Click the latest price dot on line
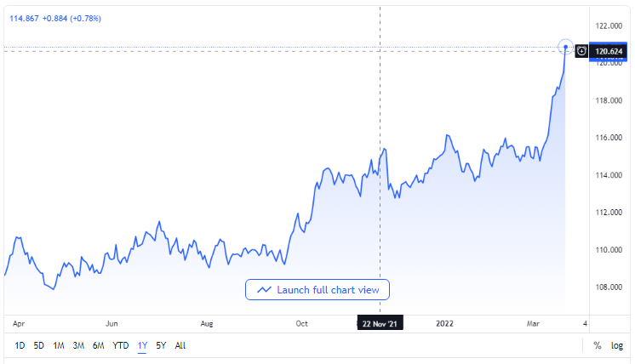The width and height of the screenshot is (635, 364). coord(565,47)
